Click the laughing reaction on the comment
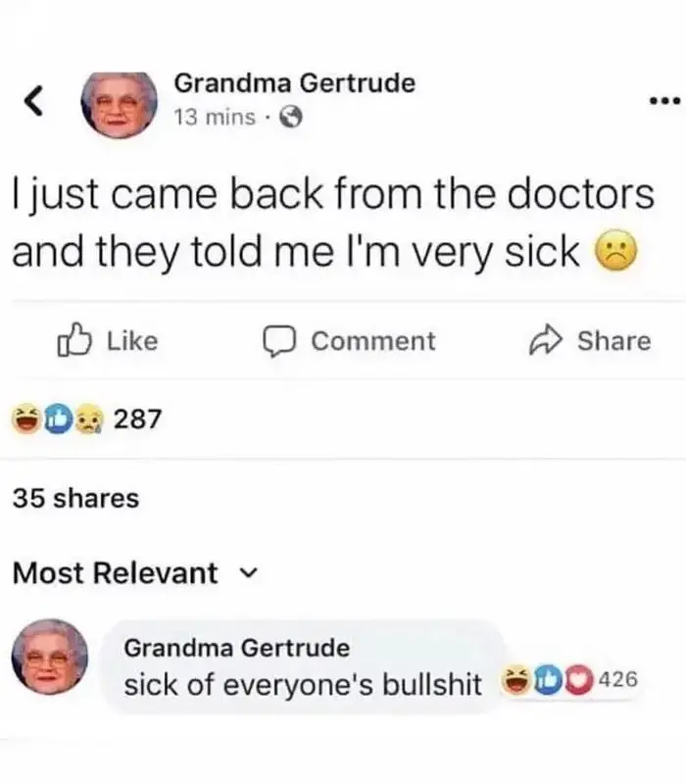 (x=515, y=680)
